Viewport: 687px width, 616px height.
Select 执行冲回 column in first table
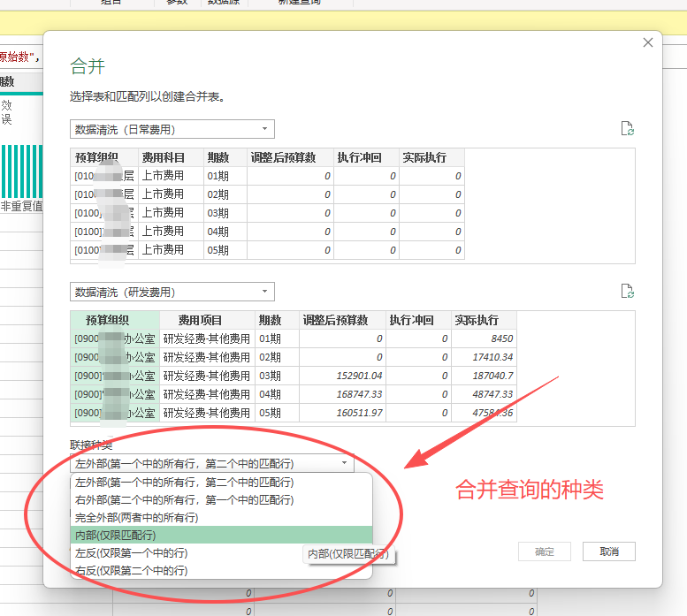pyautogui.click(x=366, y=157)
